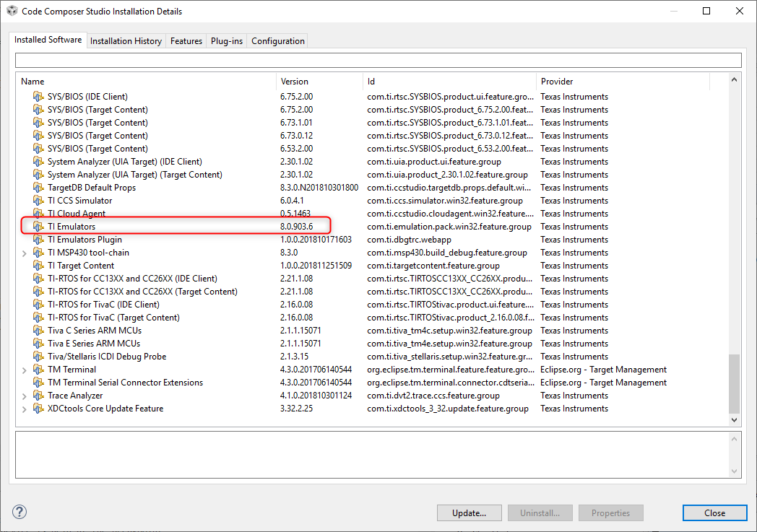
Task: Open the Installation History tab
Action: [x=126, y=41]
